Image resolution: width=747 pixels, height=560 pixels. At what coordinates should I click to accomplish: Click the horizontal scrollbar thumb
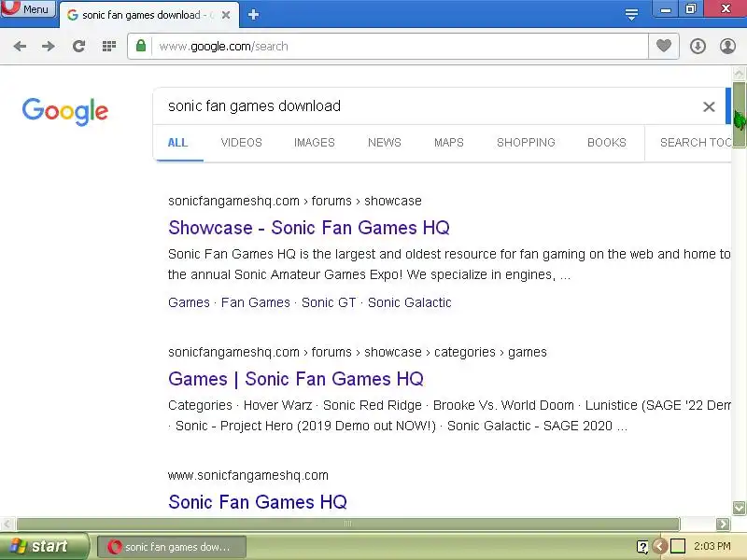[347, 524]
